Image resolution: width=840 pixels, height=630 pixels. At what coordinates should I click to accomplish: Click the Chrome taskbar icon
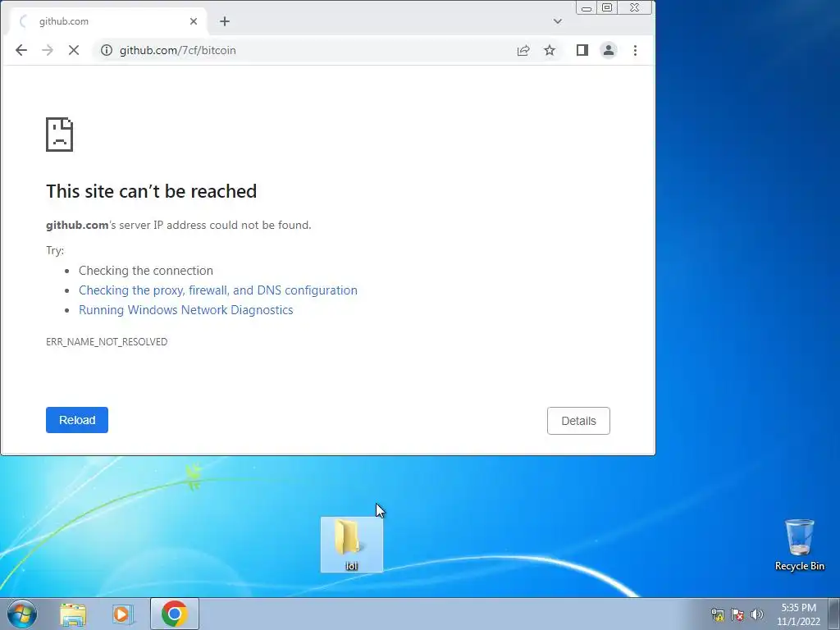point(175,614)
